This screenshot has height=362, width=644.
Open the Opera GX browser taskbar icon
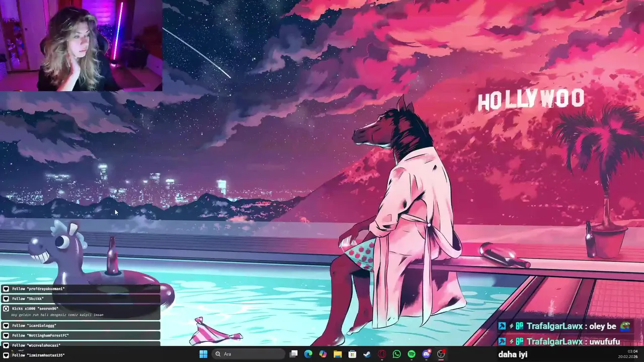click(382, 354)
